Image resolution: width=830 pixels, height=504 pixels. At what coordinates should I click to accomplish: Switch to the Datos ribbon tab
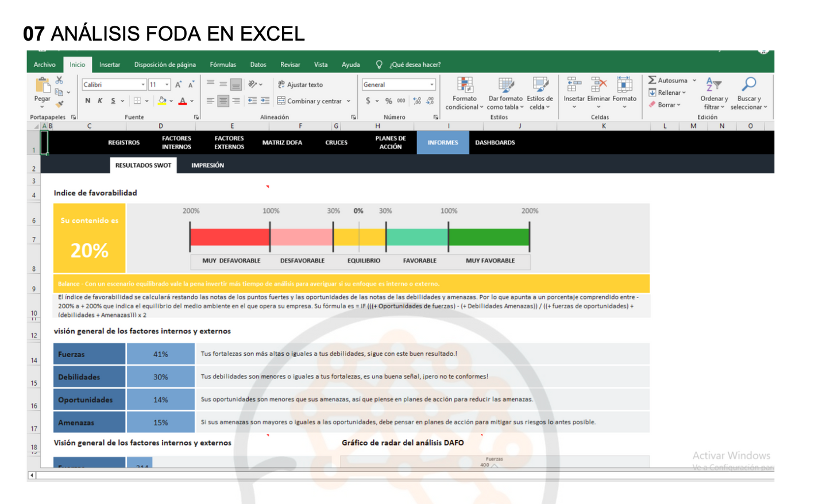pyautogui.click(x=258, y=65)
